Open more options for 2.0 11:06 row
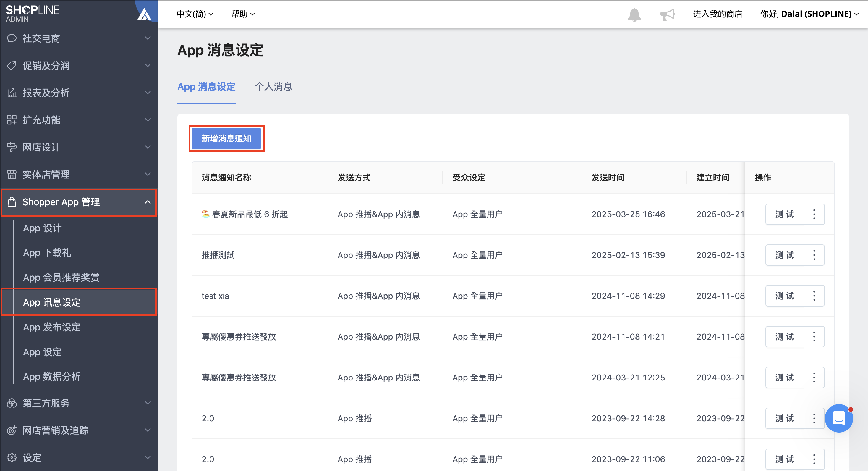The width and height of the screenshot is (868, 471). point(814,459)
